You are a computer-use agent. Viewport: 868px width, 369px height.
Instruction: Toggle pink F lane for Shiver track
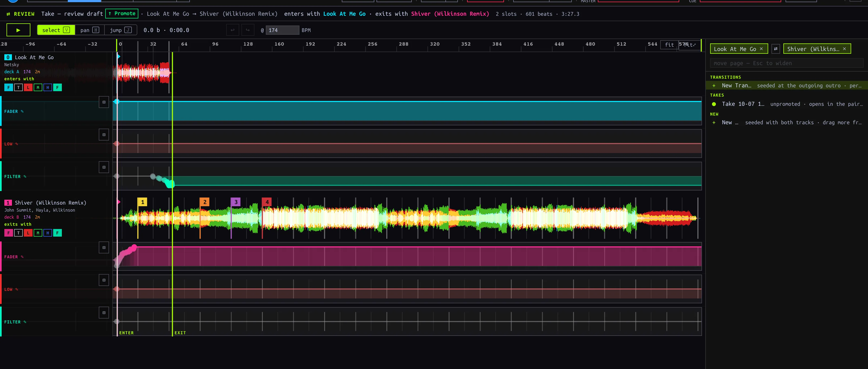[8, 233]
